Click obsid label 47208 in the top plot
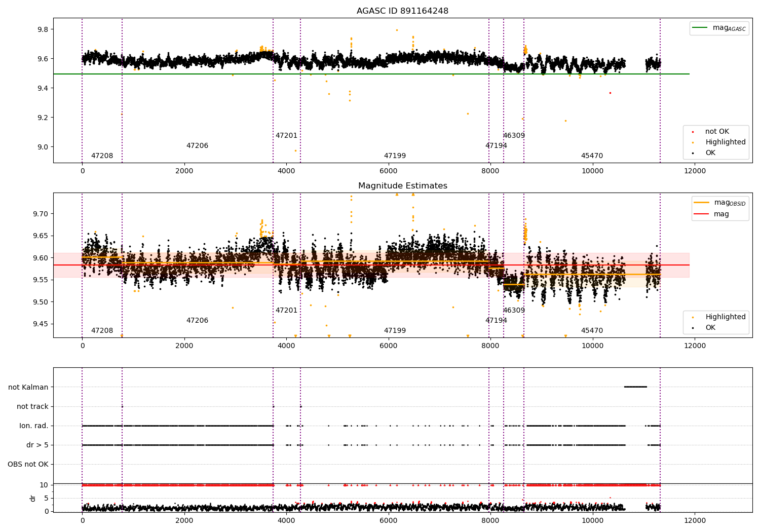 tap(102, 156)
